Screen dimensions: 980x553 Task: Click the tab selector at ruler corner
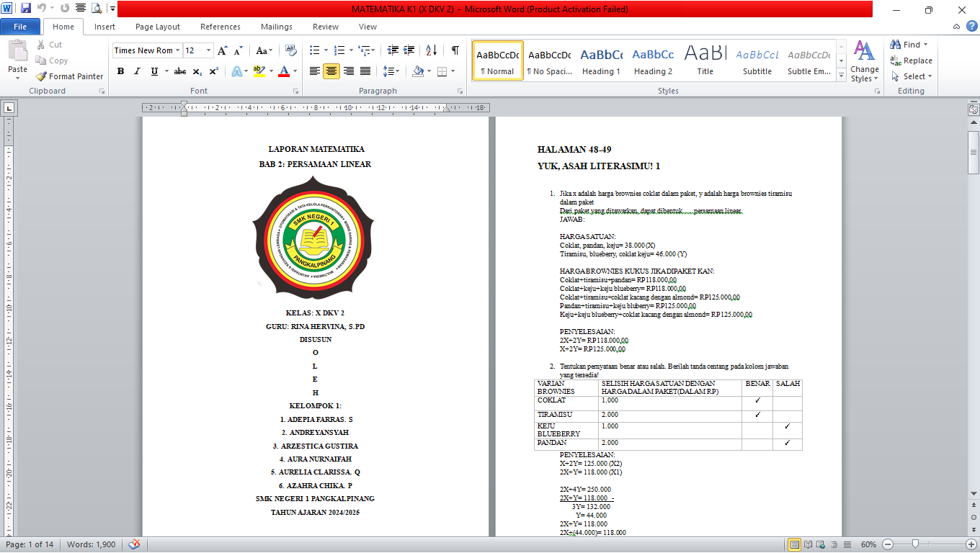[9, 108]
